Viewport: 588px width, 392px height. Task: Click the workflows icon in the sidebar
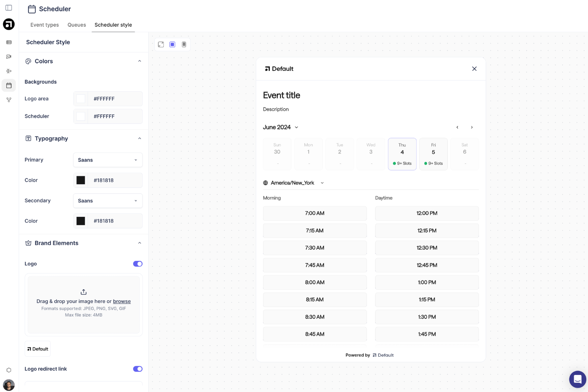(9, 71)
